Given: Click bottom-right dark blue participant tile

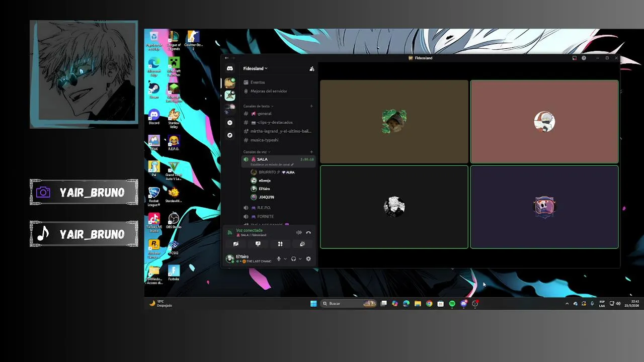Looking at the screenshot, I should 544,207.
